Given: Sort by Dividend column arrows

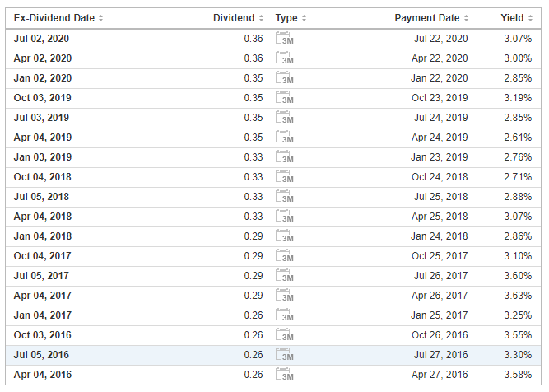Looking at the screenshot, I should [x=261, y=18].
